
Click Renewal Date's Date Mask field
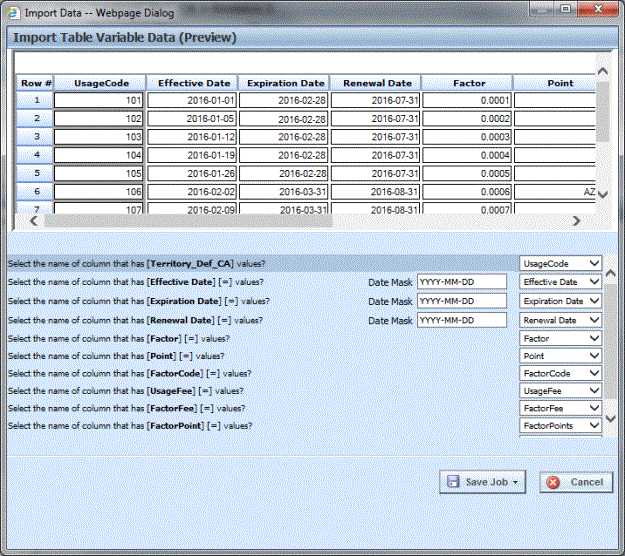(x=462, y=320)
